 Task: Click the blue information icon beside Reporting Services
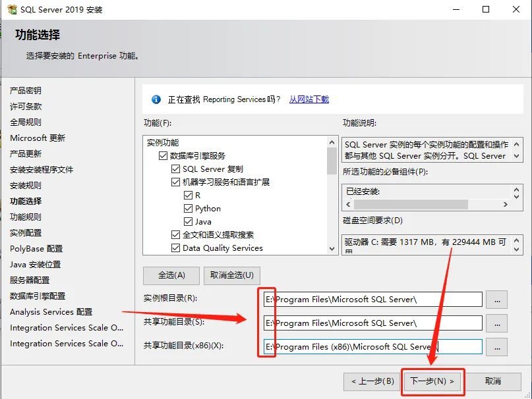pyautogui.click(x=156, y=99)
